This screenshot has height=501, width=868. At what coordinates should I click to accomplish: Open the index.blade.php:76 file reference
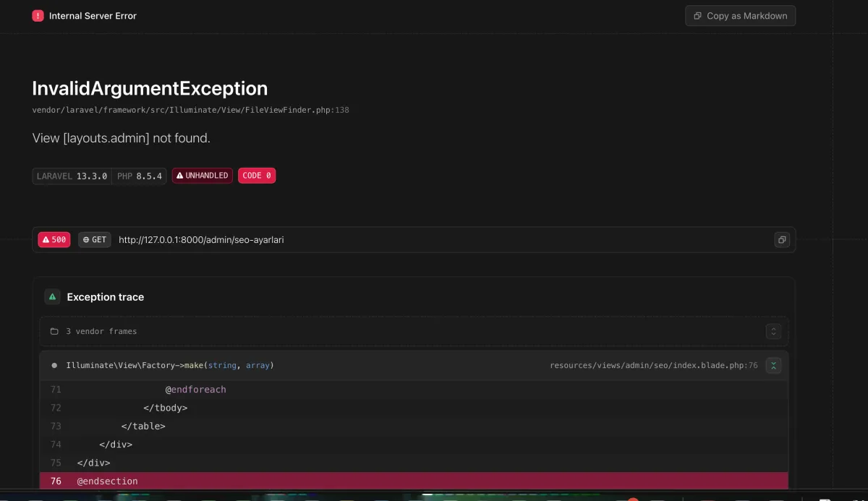point(654,366)
